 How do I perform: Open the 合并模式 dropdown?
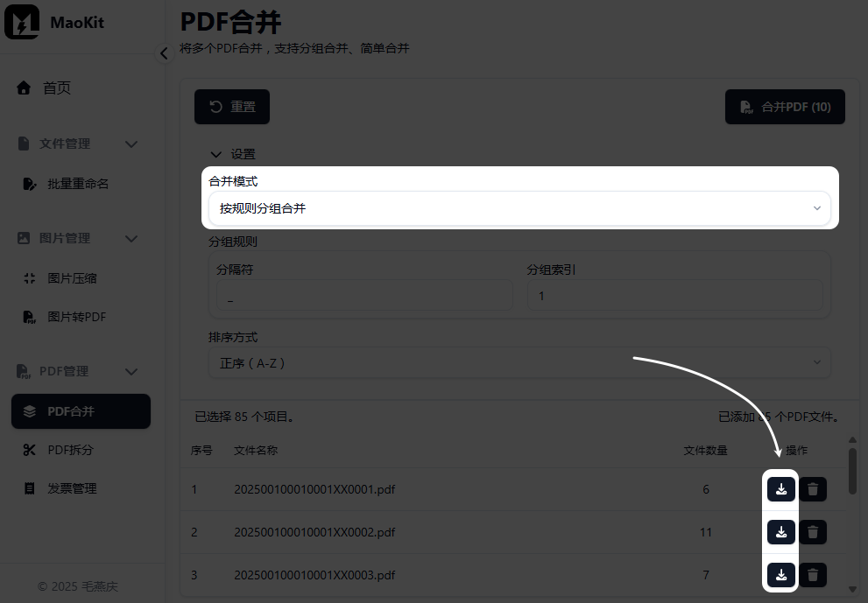519,208
